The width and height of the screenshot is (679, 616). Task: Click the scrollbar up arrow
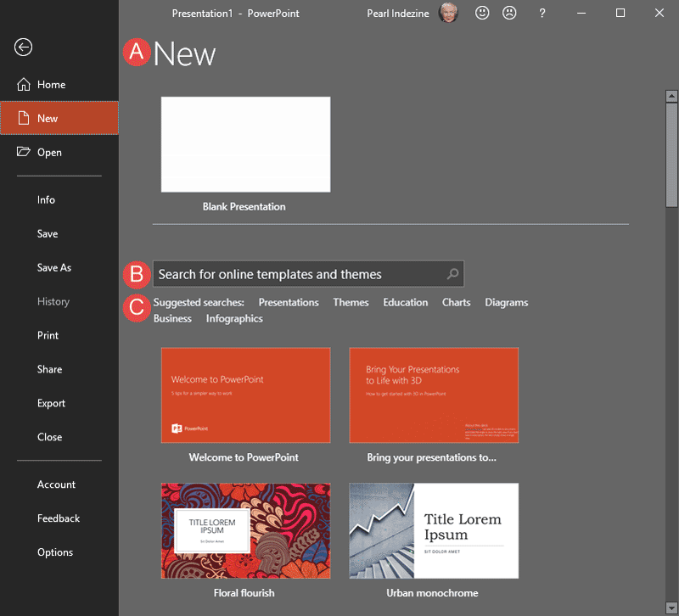point(671,95)
